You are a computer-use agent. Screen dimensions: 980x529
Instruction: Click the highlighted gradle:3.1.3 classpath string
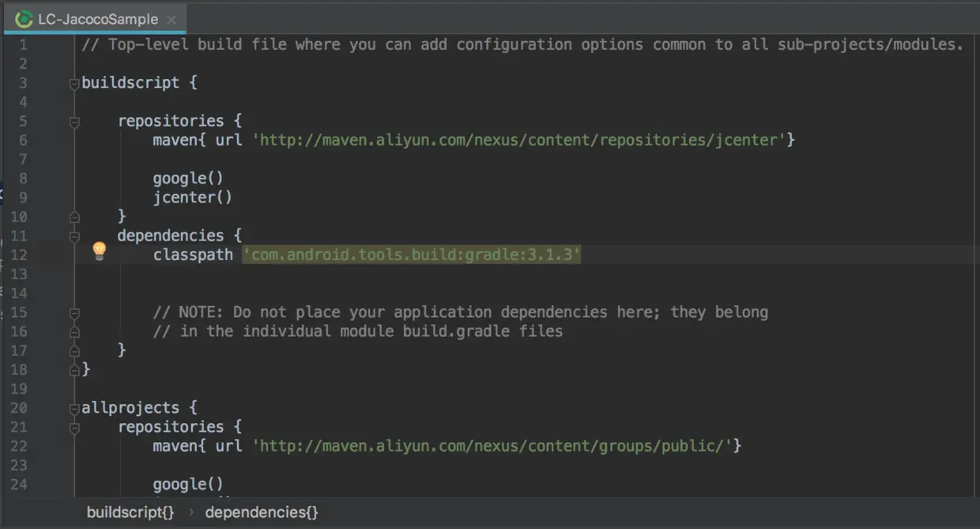tap(412, 255)
